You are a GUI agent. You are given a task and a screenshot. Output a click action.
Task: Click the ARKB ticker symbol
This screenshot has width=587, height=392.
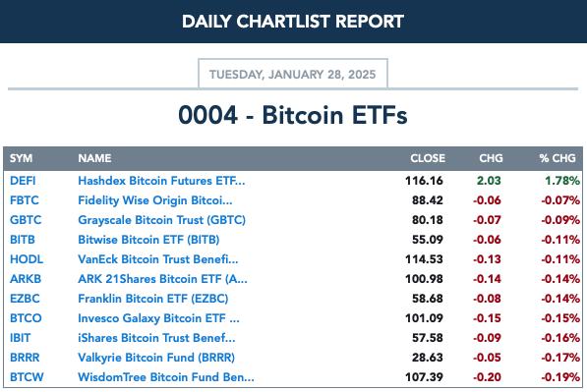pos(26,279)
